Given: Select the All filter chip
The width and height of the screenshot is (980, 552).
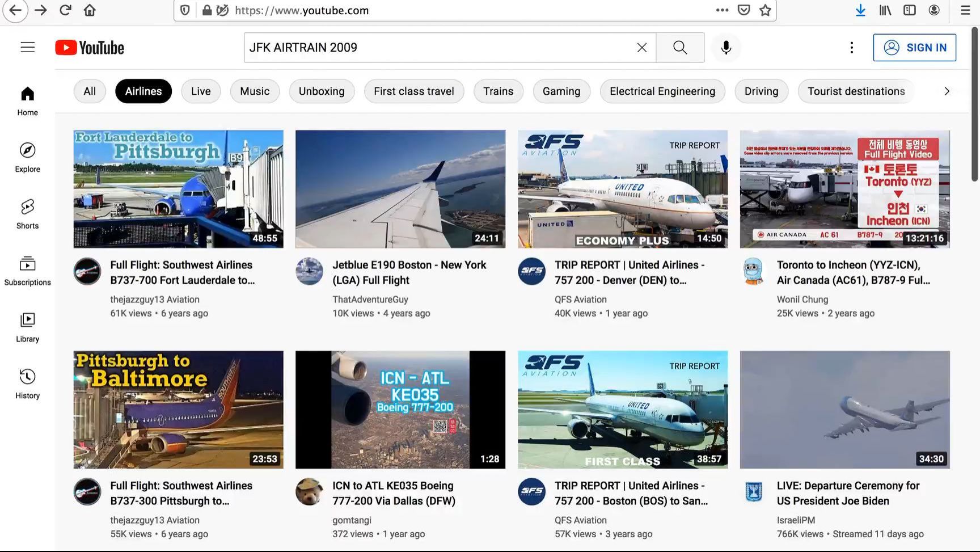Looking at the screenshot, I should [x=90, y=91].
